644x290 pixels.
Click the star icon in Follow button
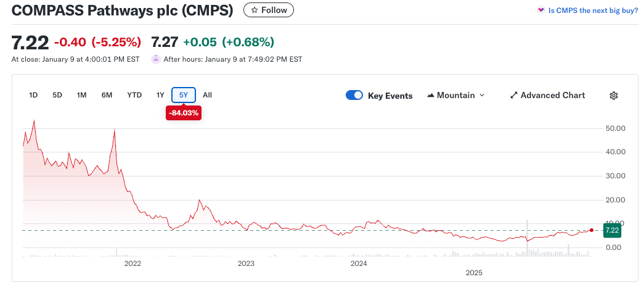click(x=255, y=10)
